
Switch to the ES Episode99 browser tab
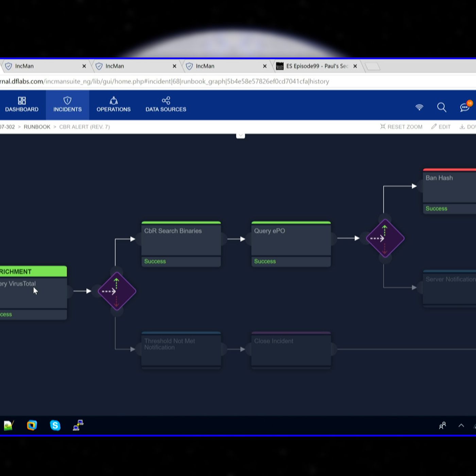[316, 66]
